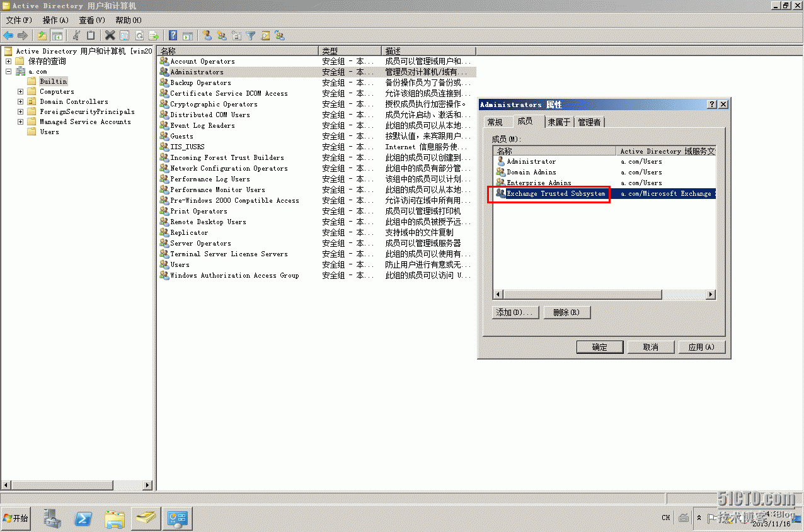Click the Help question mark icon
Image resolution: width=804 pixels, height=532 pixels.
(x=173, y=36)
